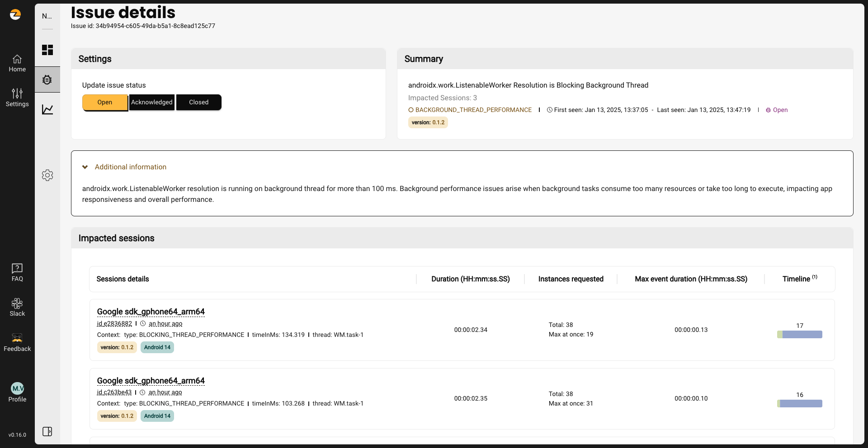Go to Home in left navigation
This screenshot has width=868, height=448.
coord(17,63)
